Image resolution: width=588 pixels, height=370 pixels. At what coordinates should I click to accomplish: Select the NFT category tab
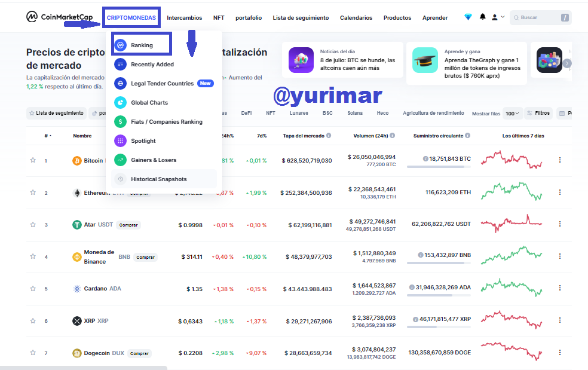pyautogui.click(x=270, y=113)
